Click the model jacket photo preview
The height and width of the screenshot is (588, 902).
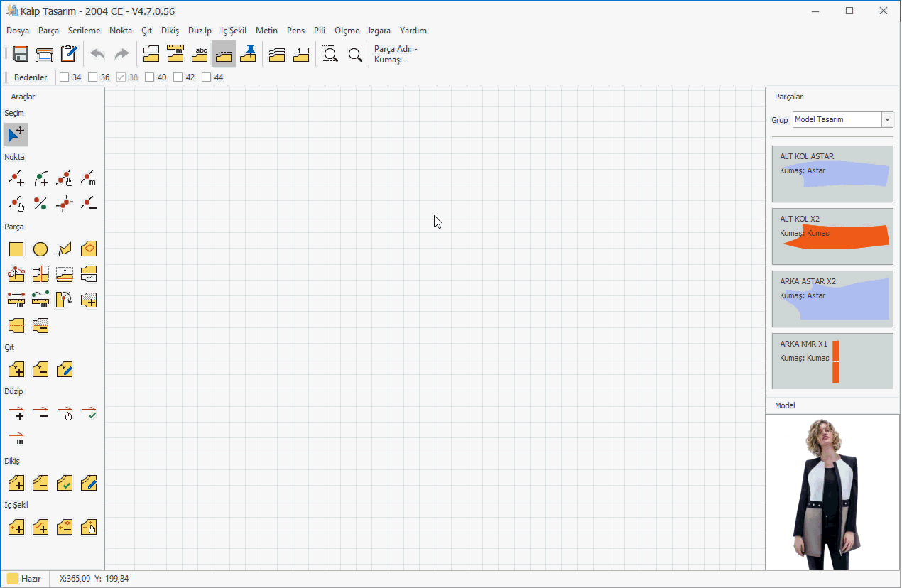coord(832,492)
